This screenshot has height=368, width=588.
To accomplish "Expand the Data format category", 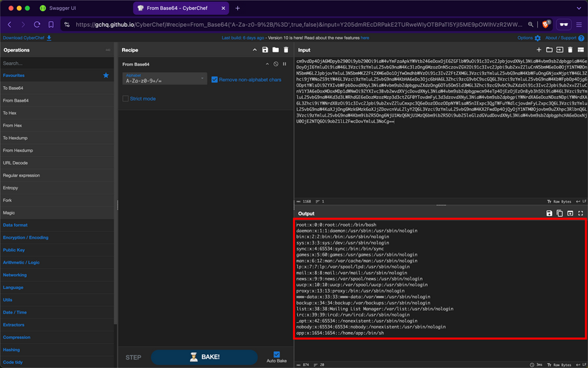I will pos(16,225).
